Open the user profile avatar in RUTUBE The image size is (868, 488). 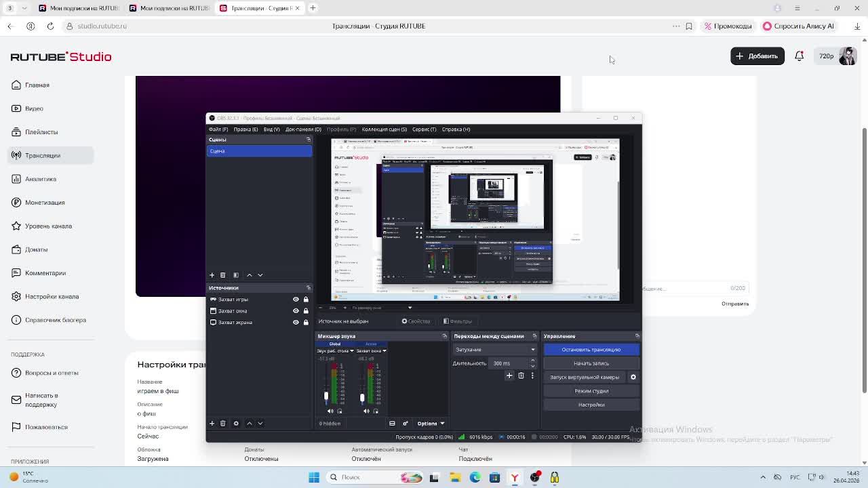(848, 56)
